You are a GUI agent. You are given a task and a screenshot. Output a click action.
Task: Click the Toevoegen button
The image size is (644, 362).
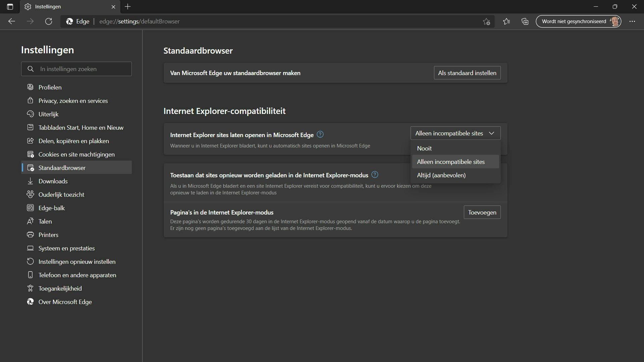(482, 212)
